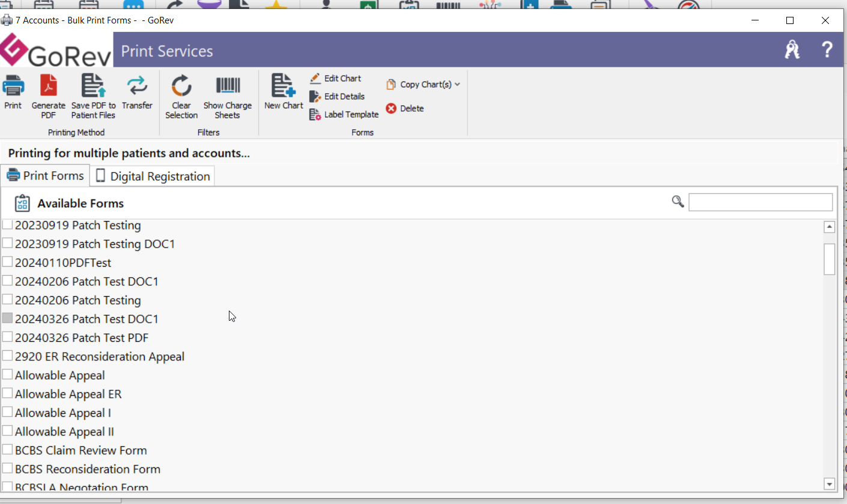The width and height of the screenshot is (847, 504).
Task: Open the Copy Chart(s) dropdown
Action: coord(423,85)
